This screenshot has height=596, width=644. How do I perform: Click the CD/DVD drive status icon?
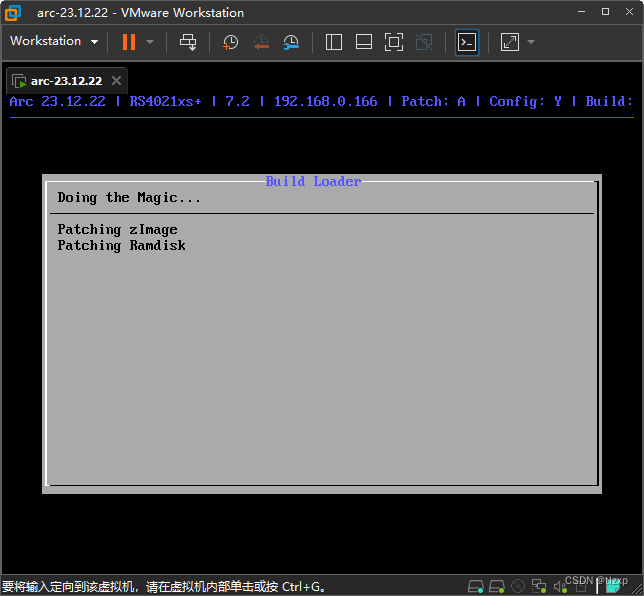pyautogui.click(x=518, y=586)
